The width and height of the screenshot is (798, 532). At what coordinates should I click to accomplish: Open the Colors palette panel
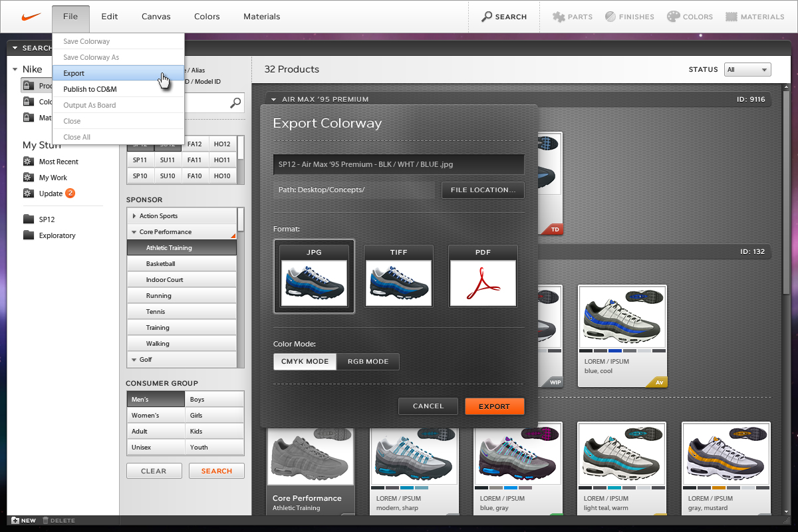coord(690,17)
